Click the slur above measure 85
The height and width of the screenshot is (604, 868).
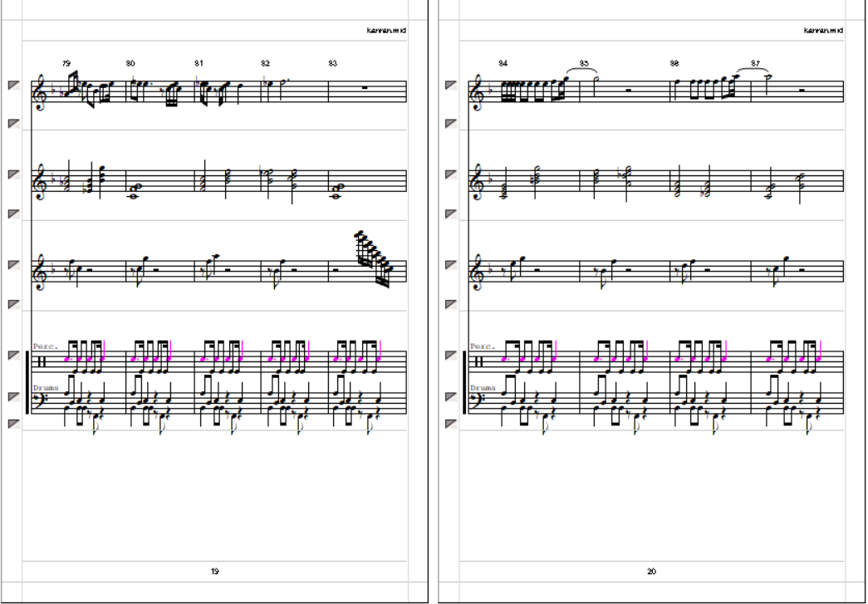pos(582,71)
